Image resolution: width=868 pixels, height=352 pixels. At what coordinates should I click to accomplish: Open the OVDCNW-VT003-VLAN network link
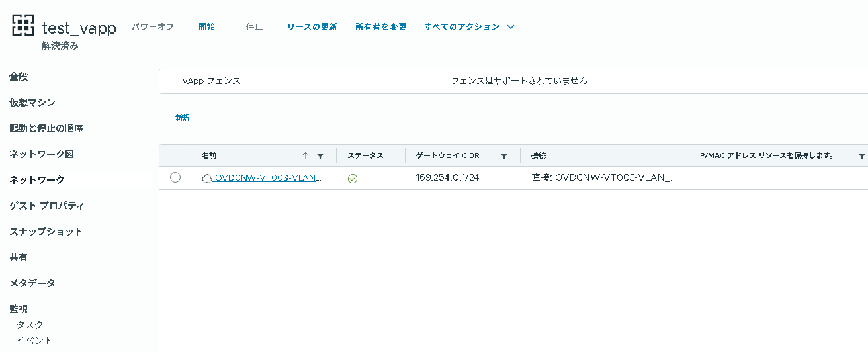268,178
